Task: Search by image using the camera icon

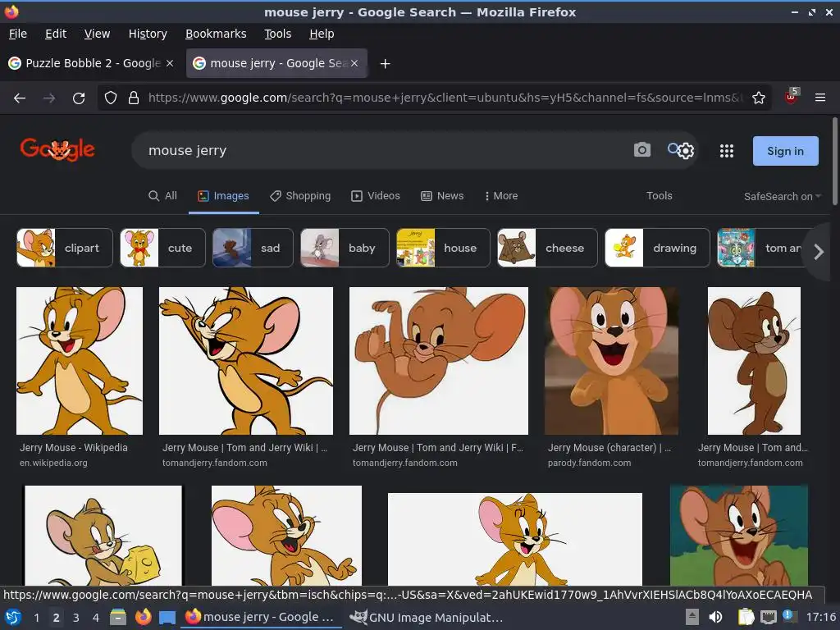Action: 641,150
